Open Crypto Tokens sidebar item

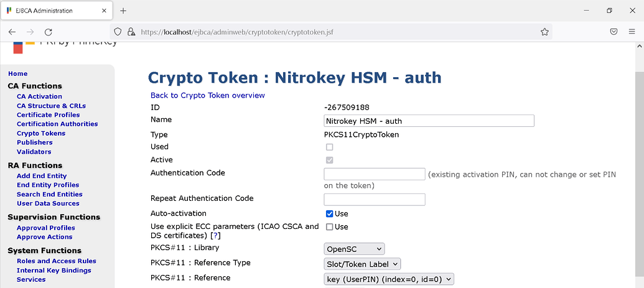click(41, 134)
